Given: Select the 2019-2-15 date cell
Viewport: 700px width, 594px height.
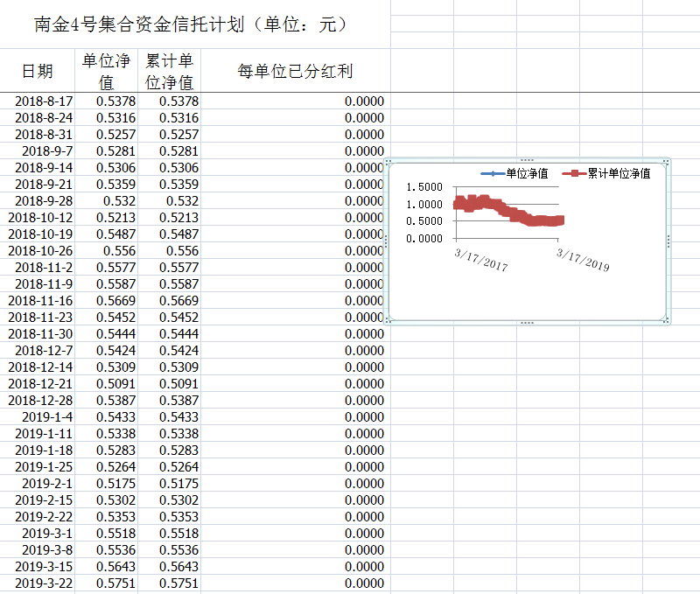Looking at the screenshot, I should pyautogui.click(x=38, y=500).
